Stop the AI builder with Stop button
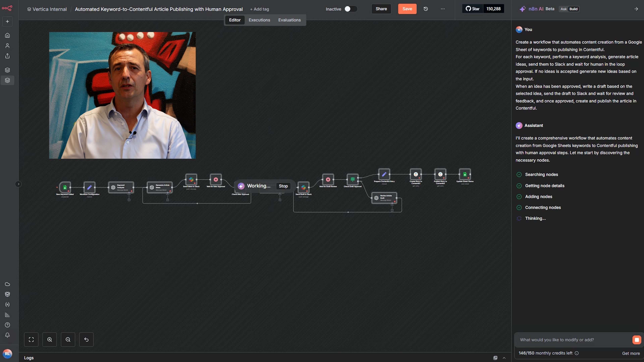The image size is (644, 362). (283, 186)
